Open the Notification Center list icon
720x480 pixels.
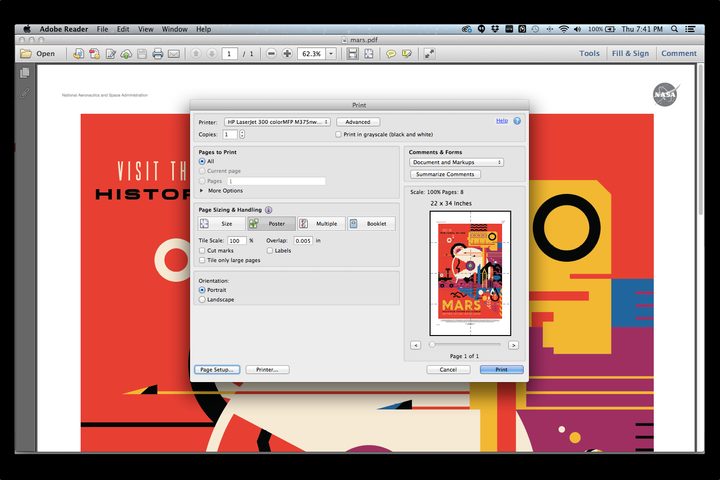pyautogui.click(x=690, y=29)
